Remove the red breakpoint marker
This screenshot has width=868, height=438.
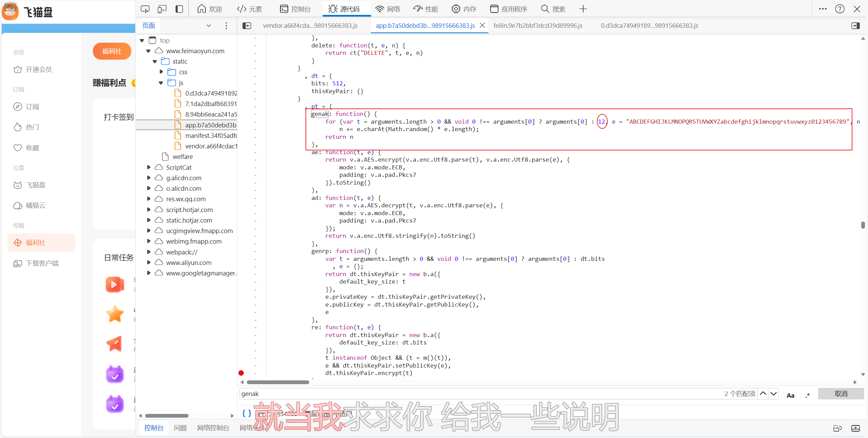pyautogui.click(x=241, y=373)
